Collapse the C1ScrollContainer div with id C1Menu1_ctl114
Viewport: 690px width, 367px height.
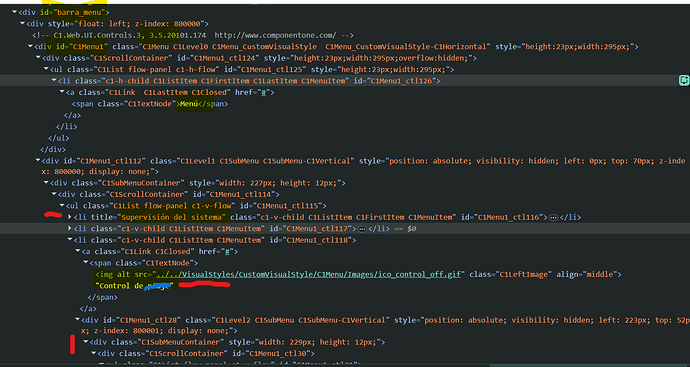click(54, 195)
